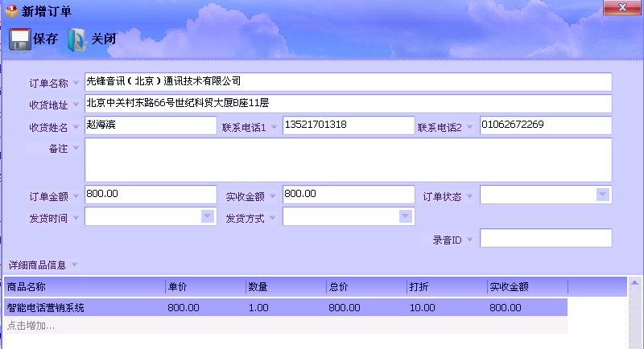Expand the 详细商品信息 section arrow
Viewport: 644px width, 349px height.
coord(74,265)
